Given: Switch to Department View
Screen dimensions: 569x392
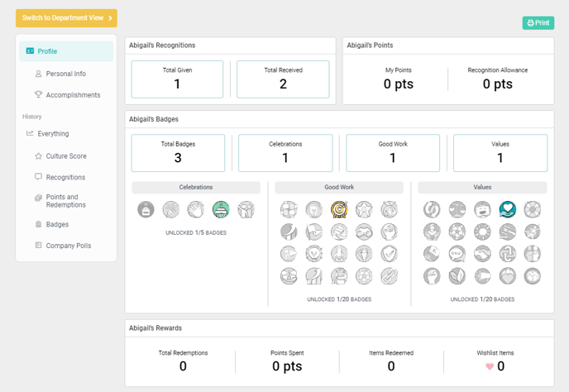Looking at the screenshot, I should pos(66,18).
